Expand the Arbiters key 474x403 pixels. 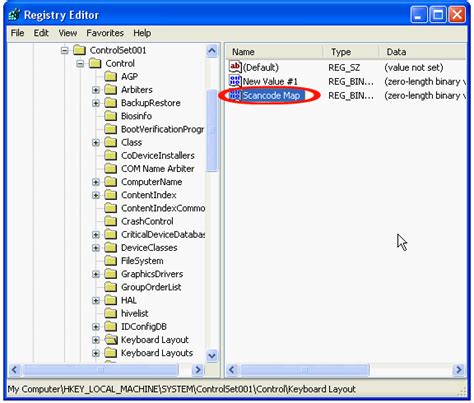[x=96, y=90]
